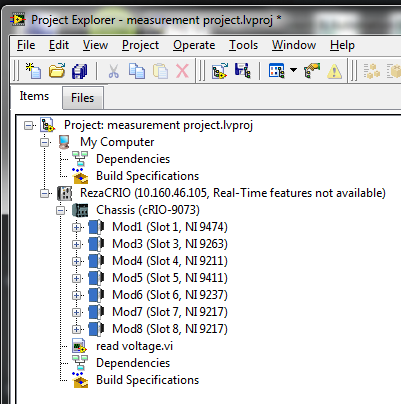Viewport: 401px width, 404px height.
Task: Expand Mod5 (Slot 5, NI 9411)
Action: pyautogui.click(x=76, y=279)
